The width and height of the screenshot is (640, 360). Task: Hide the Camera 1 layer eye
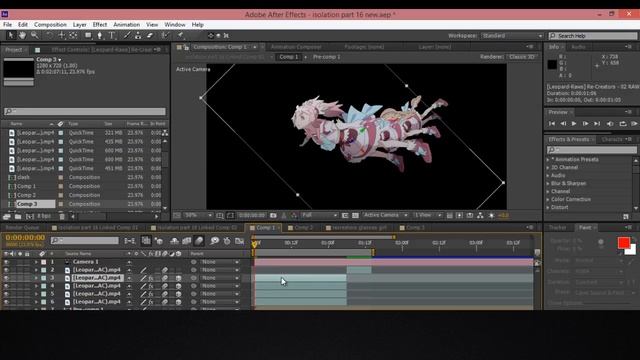coord(6,262)
